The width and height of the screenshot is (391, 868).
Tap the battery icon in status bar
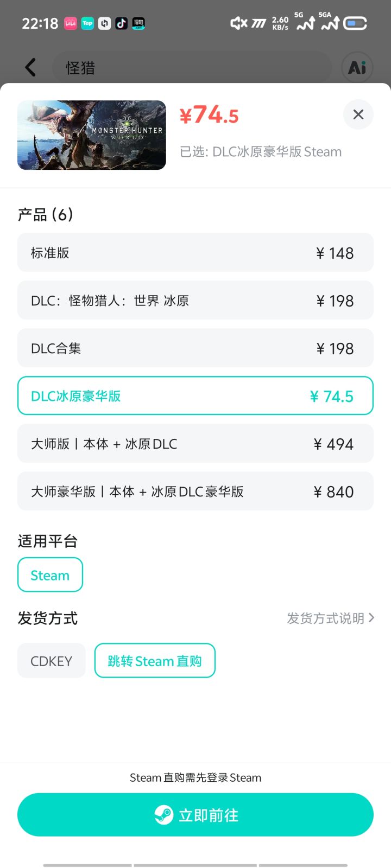(355, 23)
